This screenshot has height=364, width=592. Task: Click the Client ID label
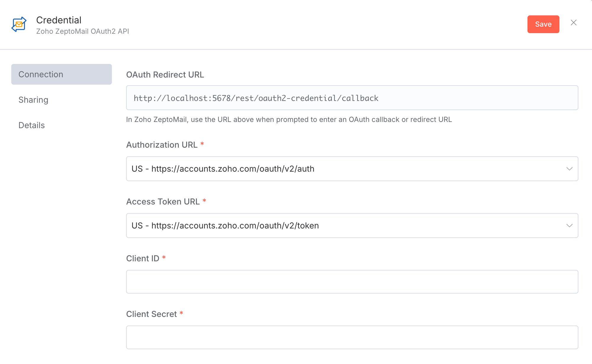point(143,259)
